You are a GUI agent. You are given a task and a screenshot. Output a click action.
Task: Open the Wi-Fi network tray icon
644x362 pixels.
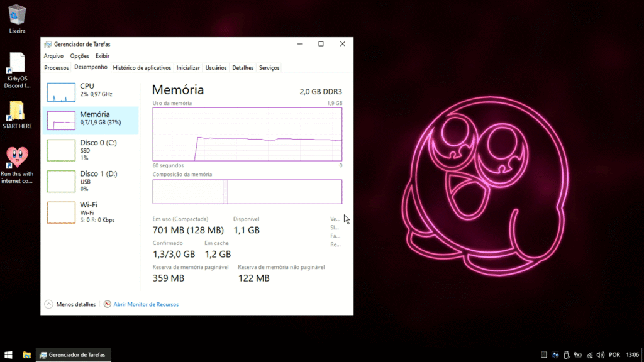coord(590,354)
